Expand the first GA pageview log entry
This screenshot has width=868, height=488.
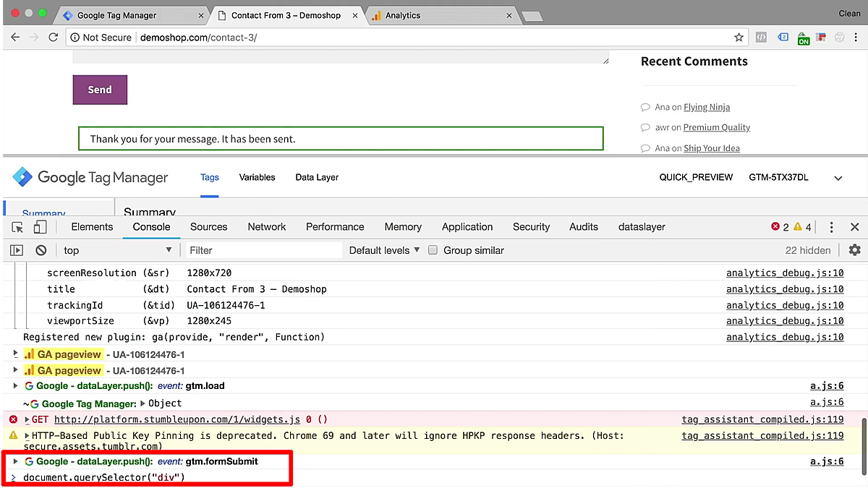pos(16,354)
